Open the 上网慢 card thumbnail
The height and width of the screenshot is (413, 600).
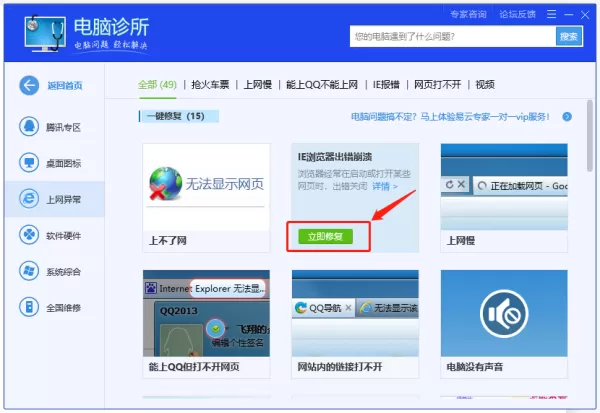tap(504, 187)
